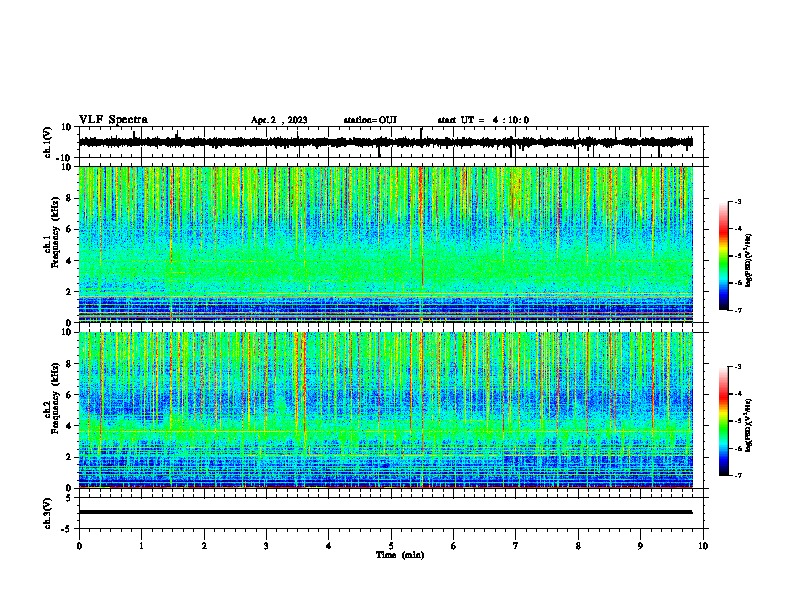This screenshot has width=792, height=612.
Task: Click the "6" kHz tick on the ch.2 spectrogram
Action: click(69, 395)
